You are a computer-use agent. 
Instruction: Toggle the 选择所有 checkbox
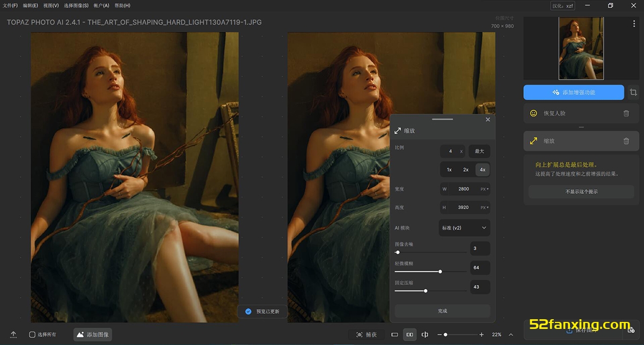32,334
